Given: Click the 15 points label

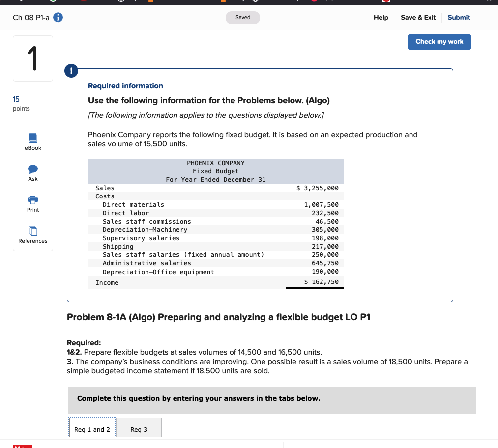Looking at the screenshot, I should click(x=21, y=104).
